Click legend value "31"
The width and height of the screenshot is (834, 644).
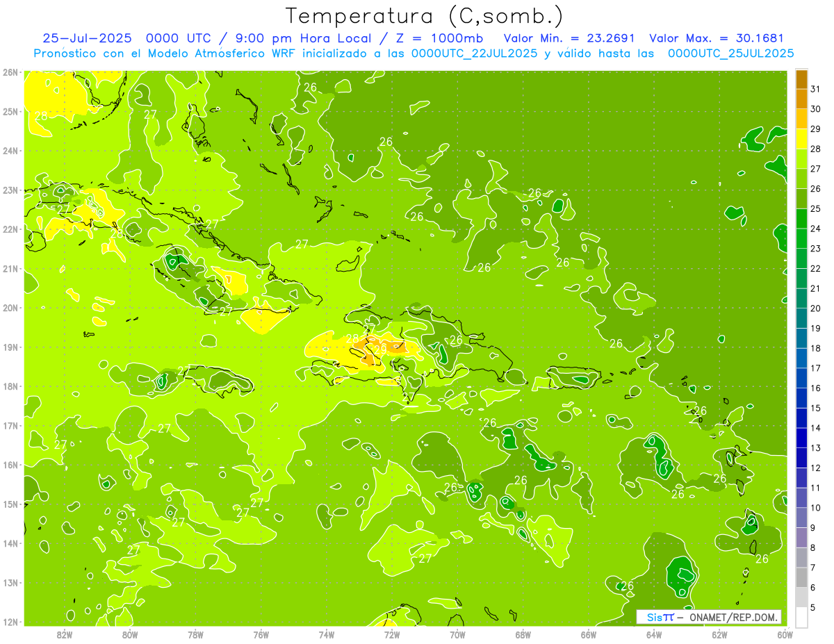click(x=816, y=88)
